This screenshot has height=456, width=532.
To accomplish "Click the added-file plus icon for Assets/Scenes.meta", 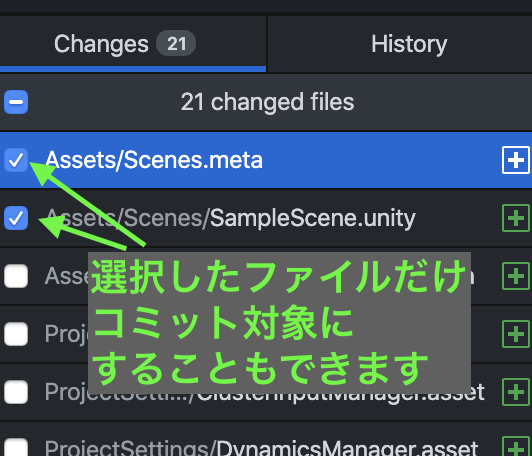I will 516,160.
